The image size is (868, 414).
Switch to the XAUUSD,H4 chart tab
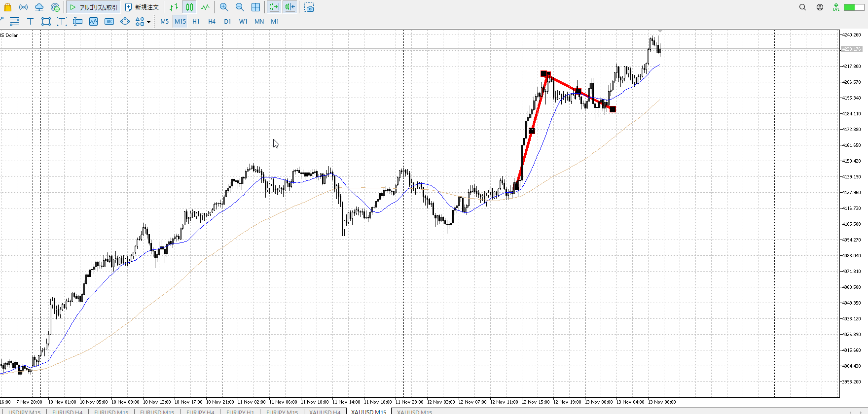[x=325, y=412]
